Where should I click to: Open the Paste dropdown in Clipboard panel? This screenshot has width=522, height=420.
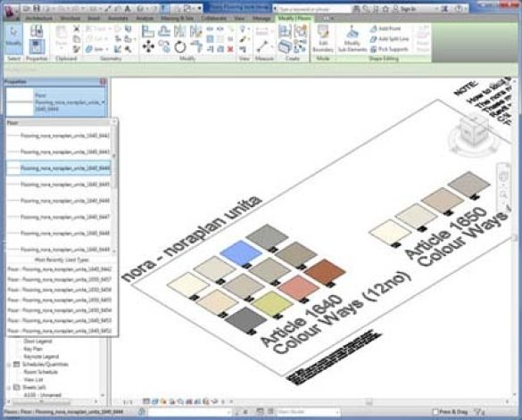pos(62,48)
